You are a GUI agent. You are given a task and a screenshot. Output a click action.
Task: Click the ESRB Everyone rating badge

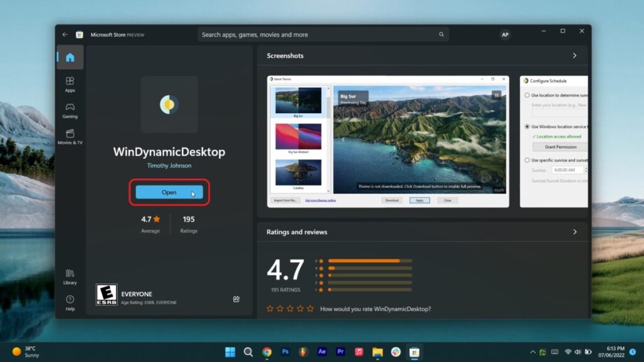[x=106, y=295]
